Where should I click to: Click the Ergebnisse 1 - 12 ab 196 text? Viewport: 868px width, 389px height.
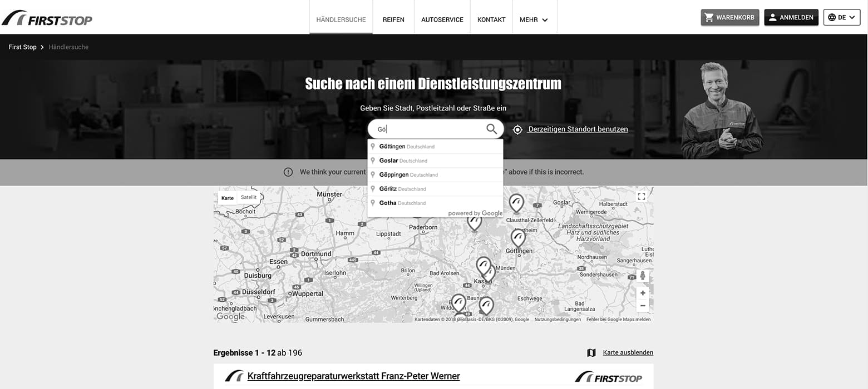(x=258, y=353)
